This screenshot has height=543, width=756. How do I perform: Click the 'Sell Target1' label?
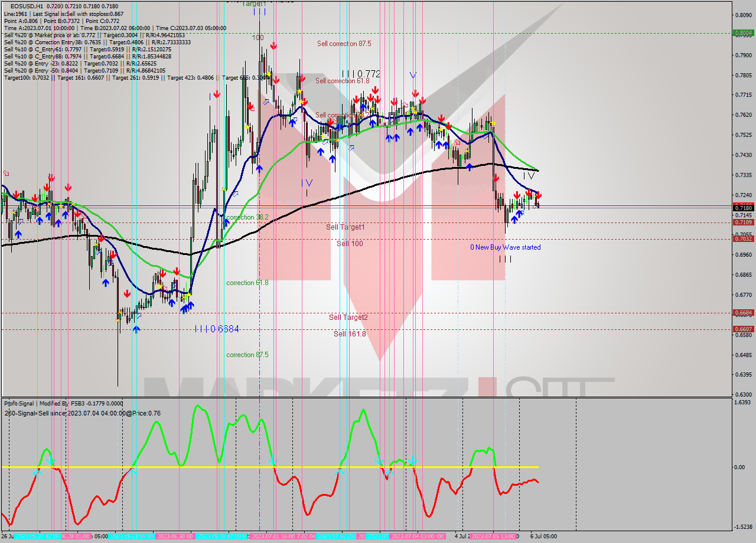[x=346, y=227]
